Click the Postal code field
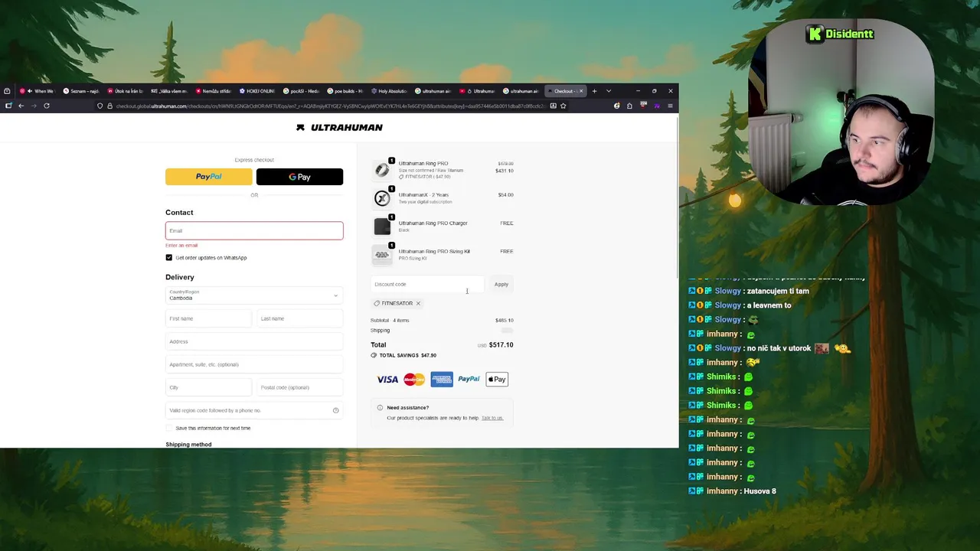 (x=299, y=387)
